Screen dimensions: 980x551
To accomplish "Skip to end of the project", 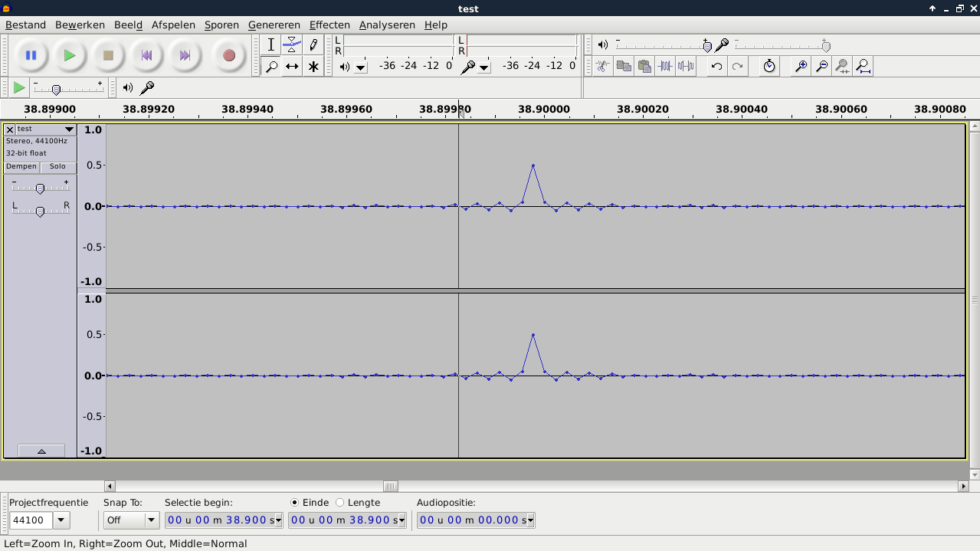I will (x=185, y=55).
